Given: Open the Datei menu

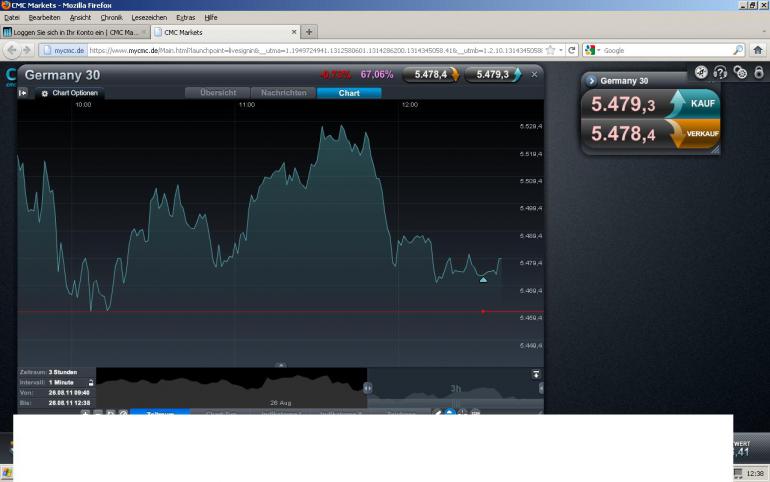Looking at the screenshot, I should pyautogui.click(x=11, y=18).
